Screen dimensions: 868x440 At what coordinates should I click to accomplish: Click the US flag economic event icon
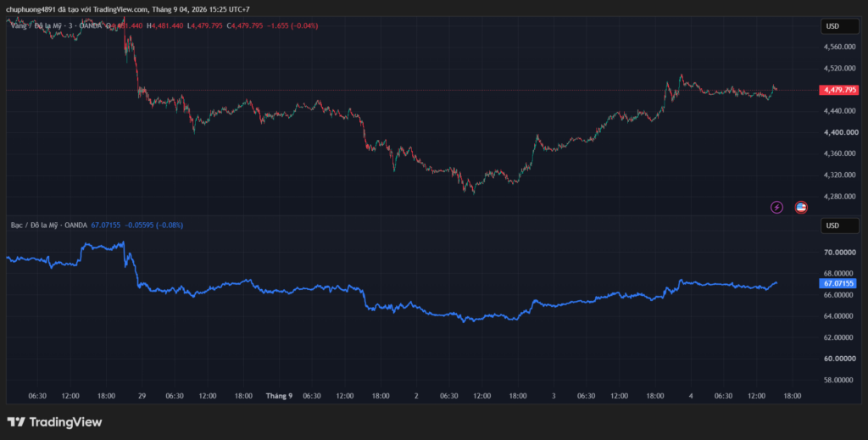click(800, 208)
